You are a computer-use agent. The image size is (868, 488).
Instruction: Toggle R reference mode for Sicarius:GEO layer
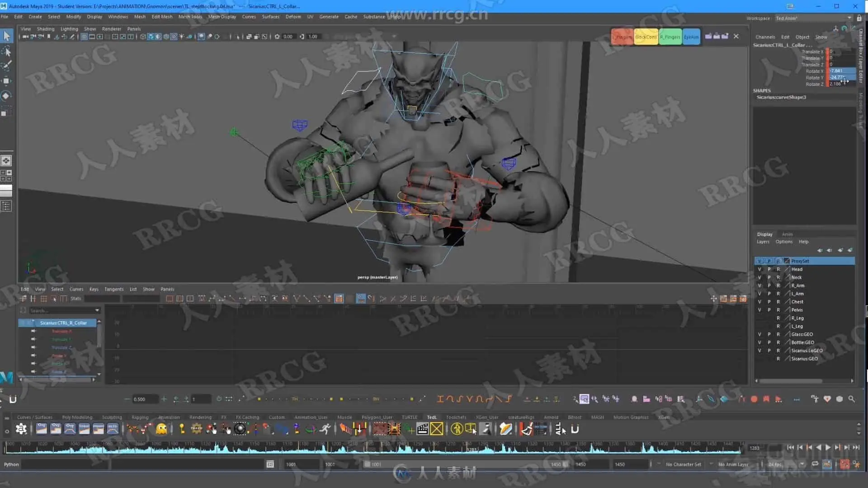coord(778,359)
